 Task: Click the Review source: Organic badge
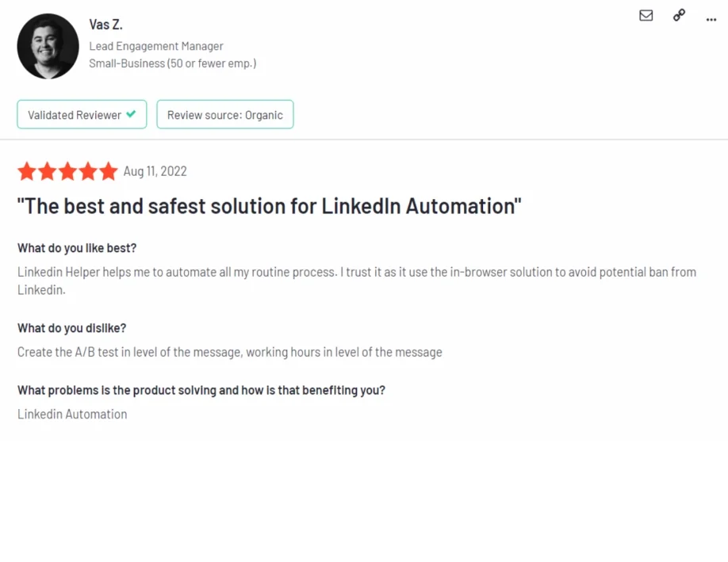tap(224, 114)
